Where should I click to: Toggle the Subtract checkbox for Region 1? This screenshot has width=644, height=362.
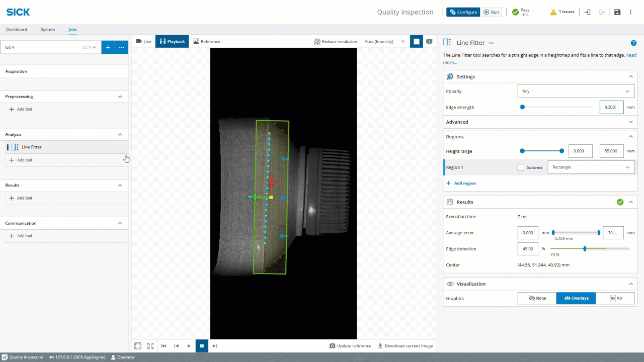(x=521, y=167)
